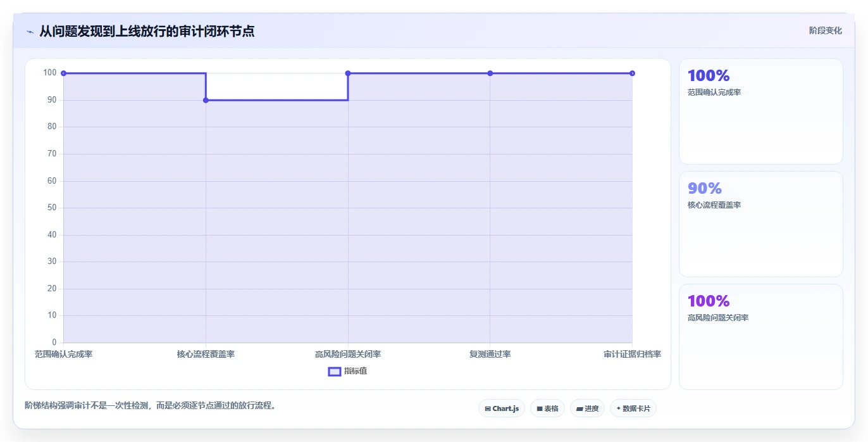
Task: Click the chart data point for 复测通过率
Action: (x=490, y=73)
